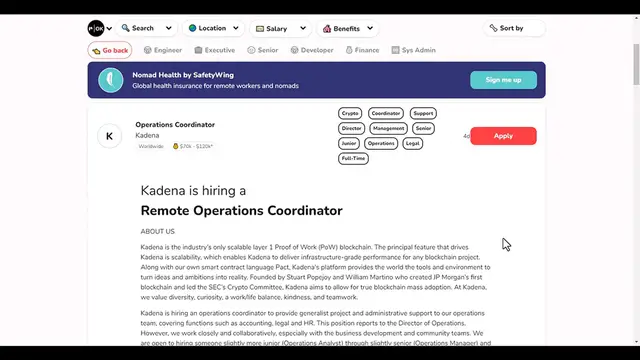Select the Executive category tab
This screenshot has height=360, width=640.
click(214, 50)
